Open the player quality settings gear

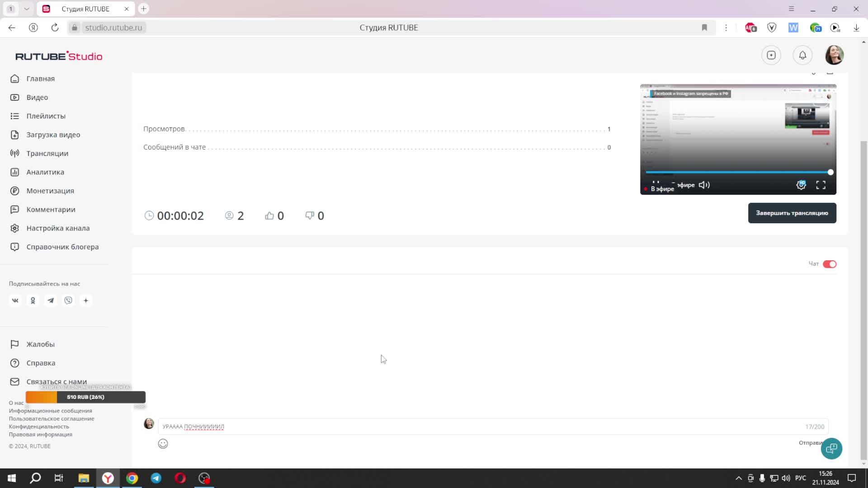[x=801, y=185]
